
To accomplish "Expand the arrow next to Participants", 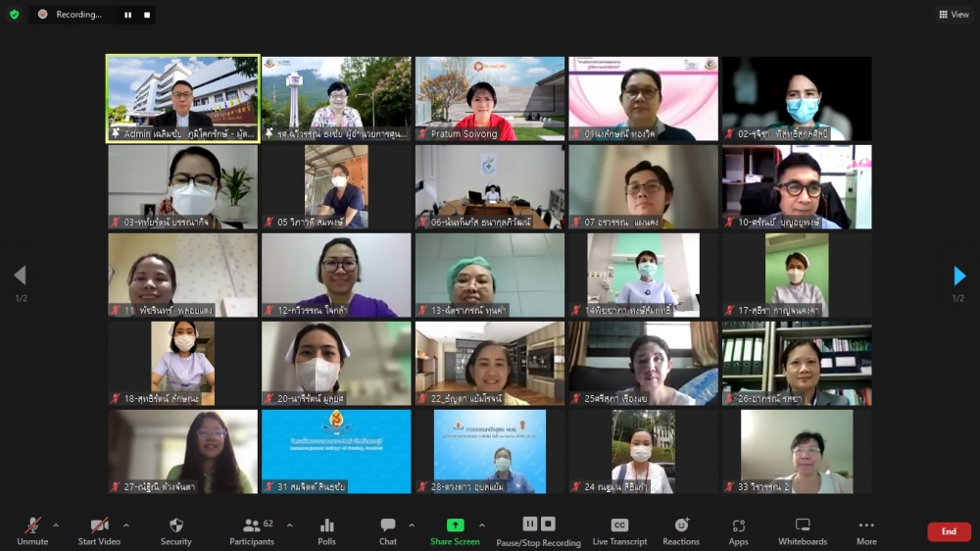I will point(289,526).
